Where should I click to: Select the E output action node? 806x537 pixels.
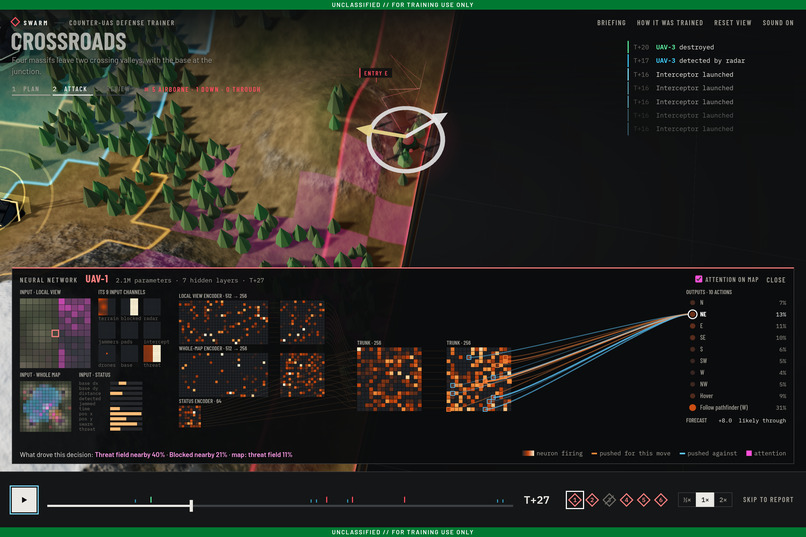point(692,326)
